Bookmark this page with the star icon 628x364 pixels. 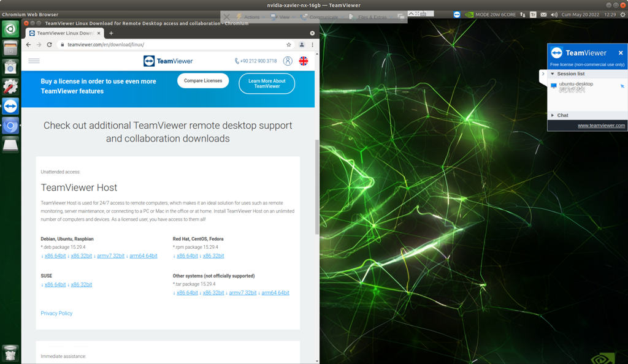click(x=288, y=44)
